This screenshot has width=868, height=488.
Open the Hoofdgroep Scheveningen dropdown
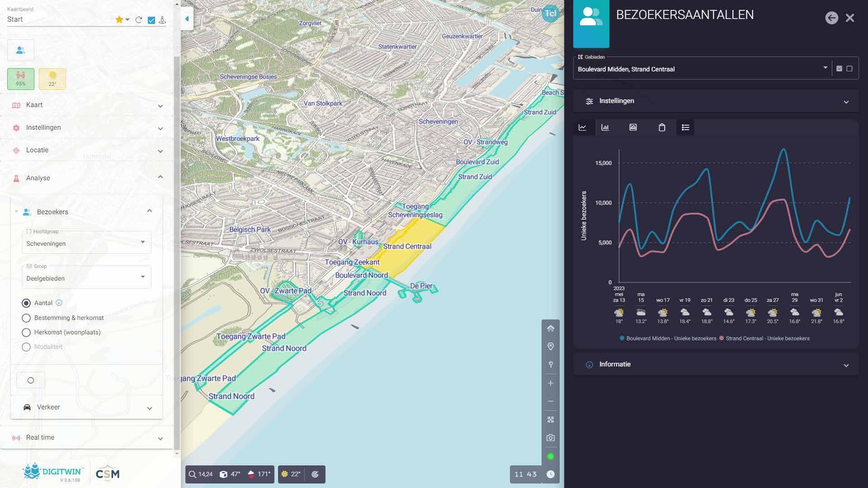click(x=86, y=243)
